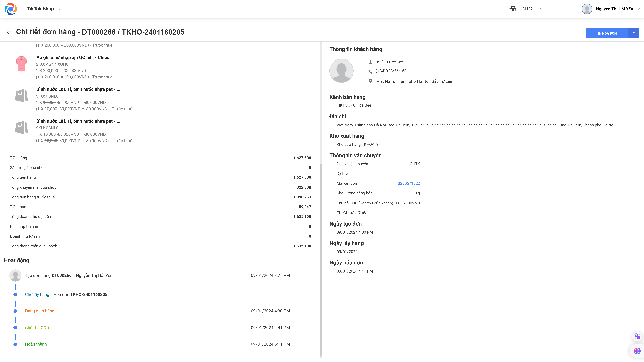
Task: Click the user avatar in top bar
Action: click(x=587, y=9)
